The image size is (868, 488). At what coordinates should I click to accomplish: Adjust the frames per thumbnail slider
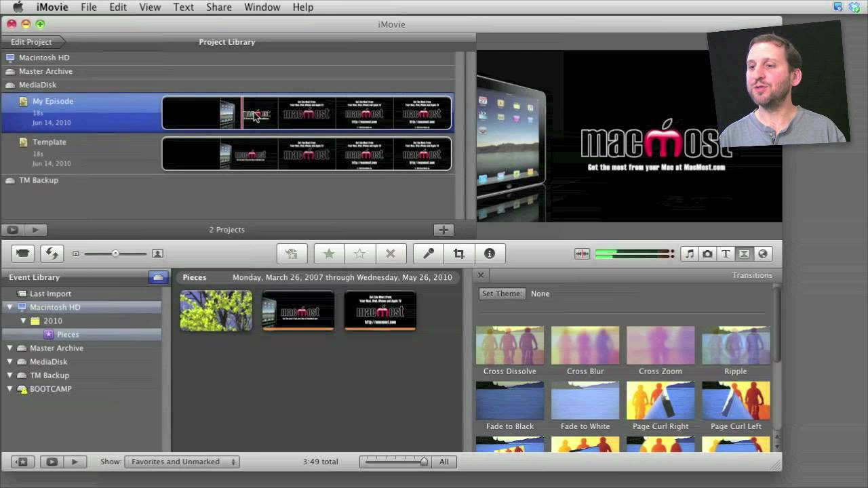(x=396, y=462)
